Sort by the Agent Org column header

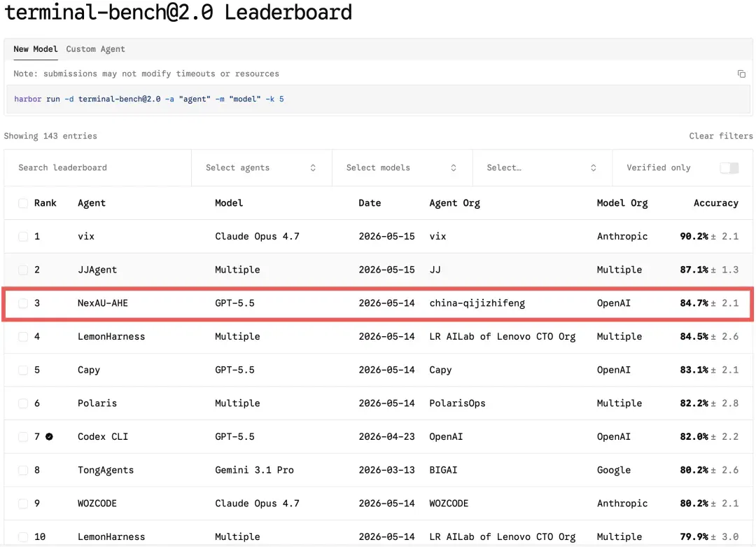tap(455, 203)
